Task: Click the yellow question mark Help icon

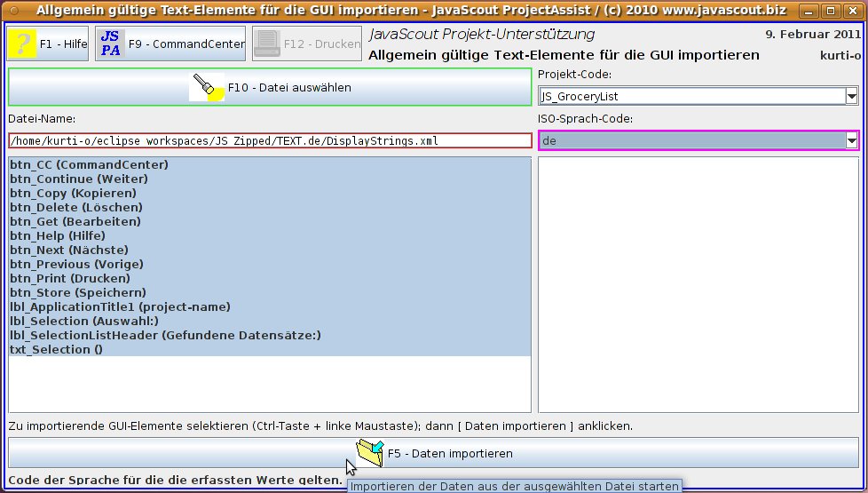Action: pyautogui.click(x=22, y=44)
